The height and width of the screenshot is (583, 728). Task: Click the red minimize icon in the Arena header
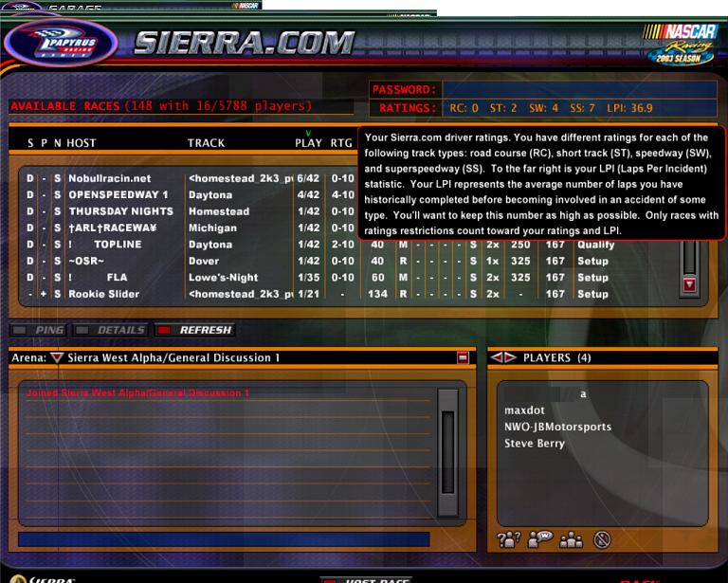pos(463,357)
